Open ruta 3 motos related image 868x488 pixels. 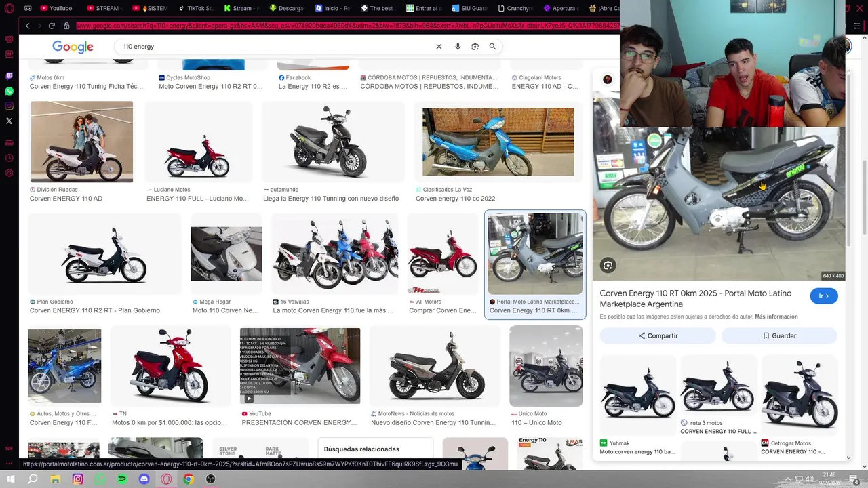[719, 386]
